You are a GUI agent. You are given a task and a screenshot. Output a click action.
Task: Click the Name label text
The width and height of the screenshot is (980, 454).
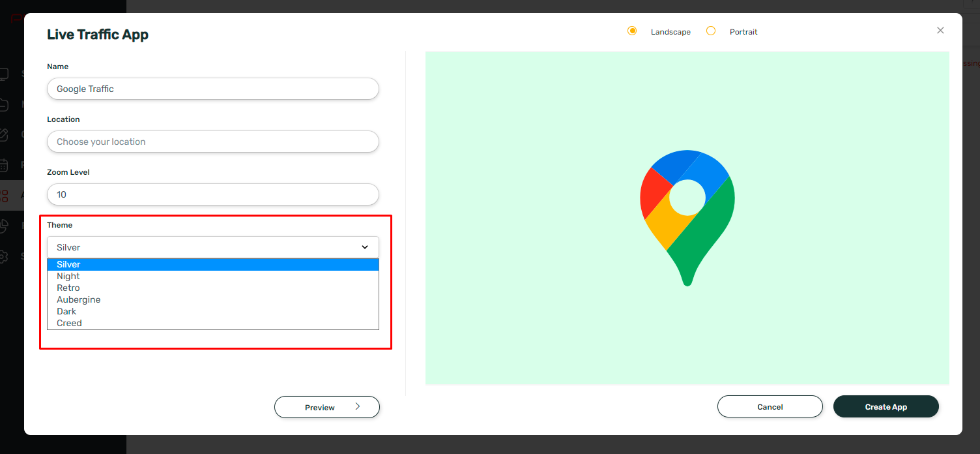[58, 67]
